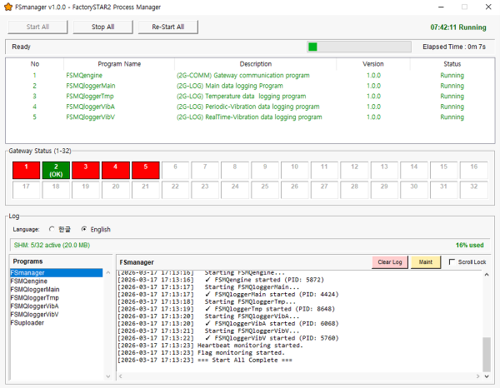The height and width of the screenshot is (388, 500).
Task: Click the log vertical scrollbar thumb
Action: coord(487,354)
